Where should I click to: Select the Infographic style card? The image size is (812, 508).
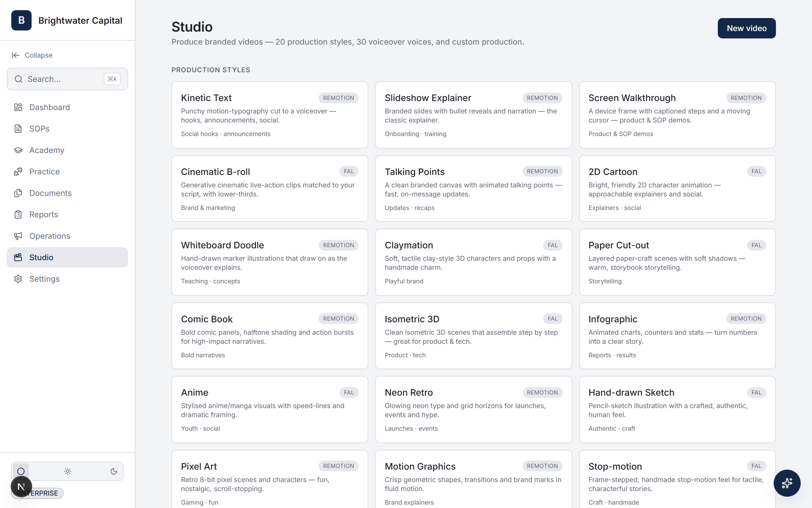tap(678, 336)
